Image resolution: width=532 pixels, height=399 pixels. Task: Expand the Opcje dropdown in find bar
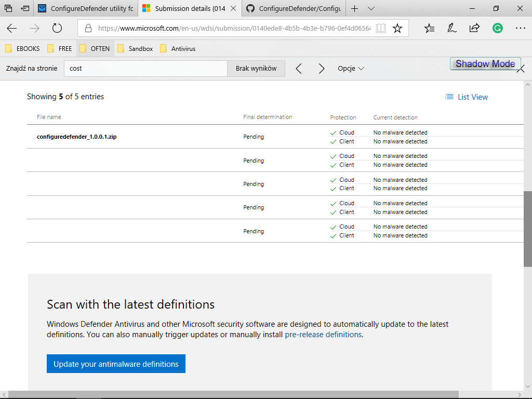click(x=351, y=69)
